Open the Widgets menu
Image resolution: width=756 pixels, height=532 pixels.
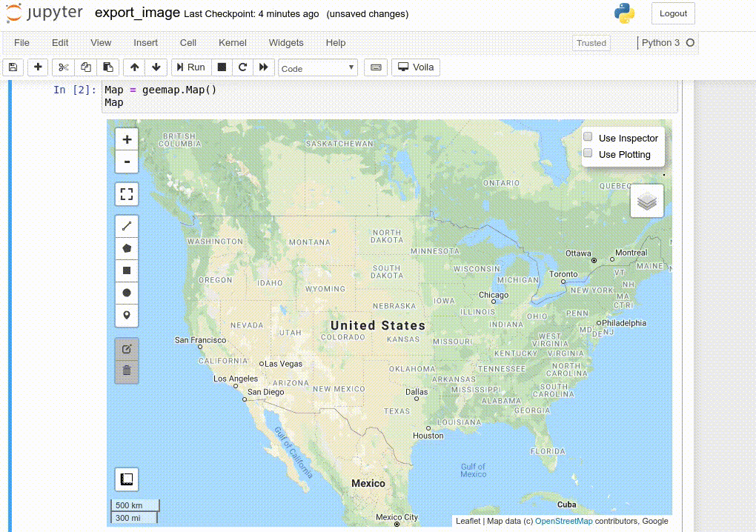[x=285, y=43]
